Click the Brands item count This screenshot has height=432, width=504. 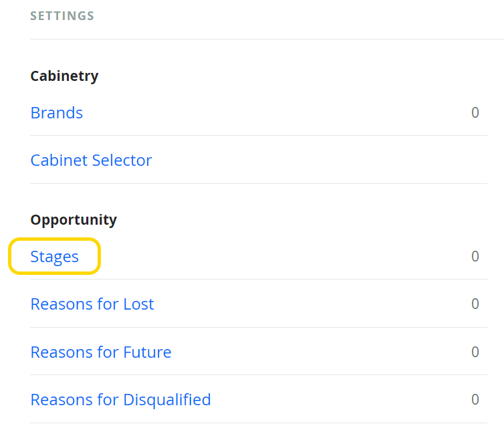[475, 112]
